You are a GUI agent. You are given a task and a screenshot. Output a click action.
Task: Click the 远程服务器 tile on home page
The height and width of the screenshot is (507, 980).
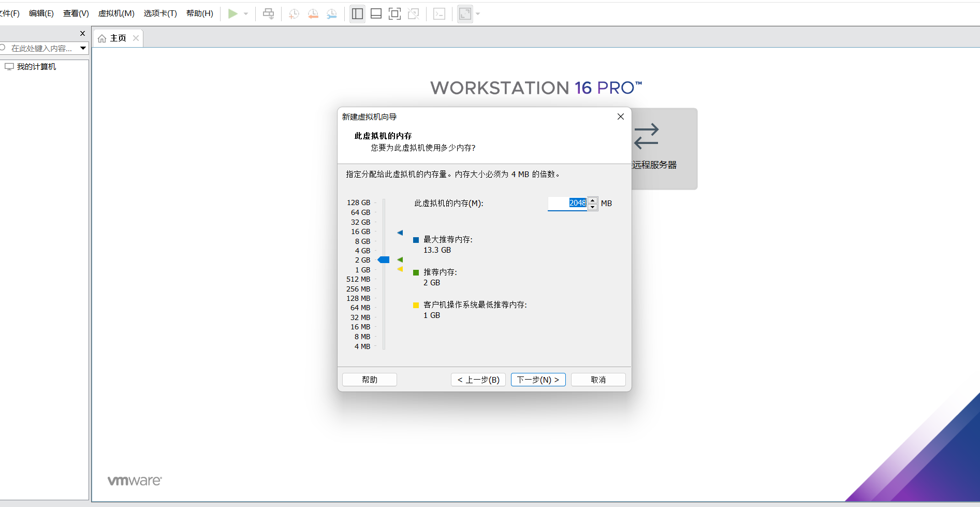665,149
